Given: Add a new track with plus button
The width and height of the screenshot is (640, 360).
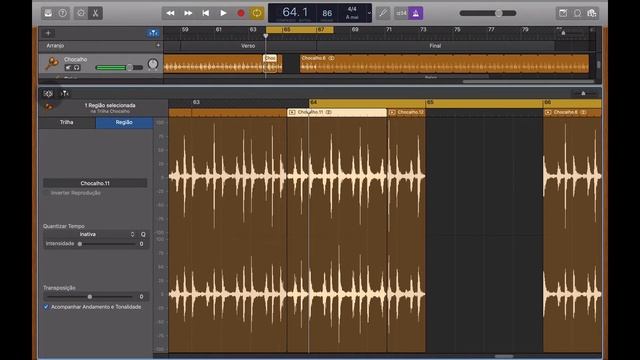Looking at the screenshot, I should pos(48,33).
